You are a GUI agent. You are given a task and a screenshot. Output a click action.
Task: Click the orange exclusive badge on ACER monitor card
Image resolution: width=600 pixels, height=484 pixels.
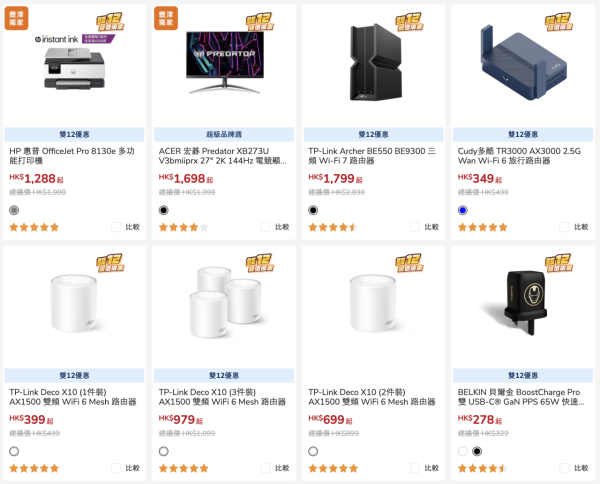click(x=166, y=18)
